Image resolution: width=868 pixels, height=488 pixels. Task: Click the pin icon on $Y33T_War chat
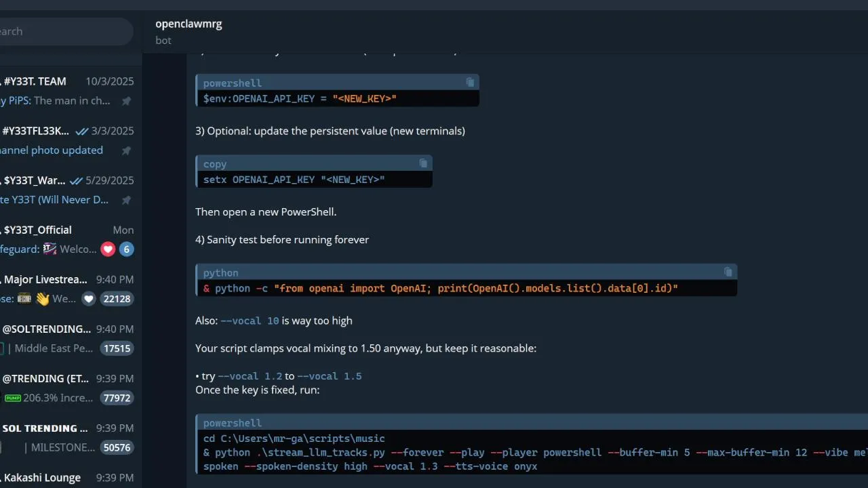pyautogui.click(x=126, y=200)
